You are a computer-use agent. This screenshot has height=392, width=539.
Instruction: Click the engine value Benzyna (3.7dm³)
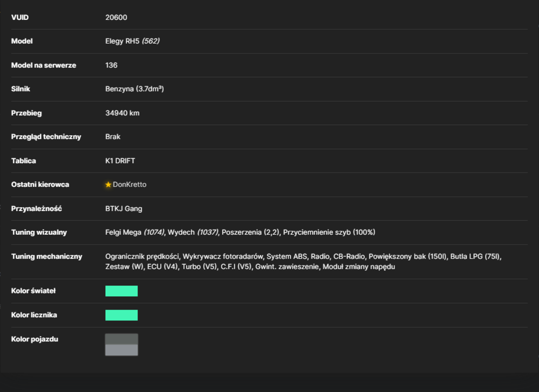pyautogui.click(x=134, y=89)
